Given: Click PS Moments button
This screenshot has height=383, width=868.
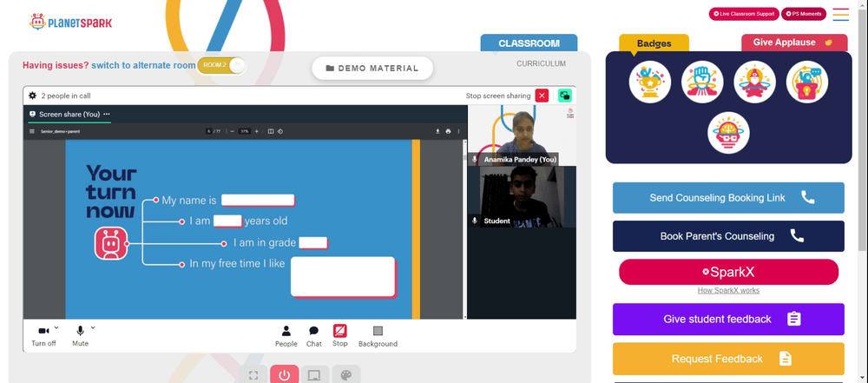Looking at the screenshot, I should pos(804,14).
